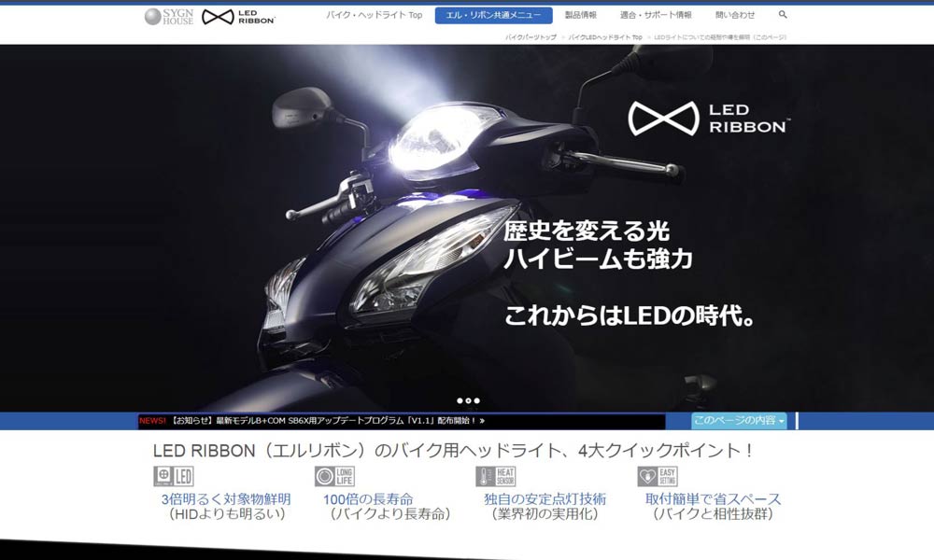
Task: Open バイク・ヘッドライト Top menu item
Action: point(375,15)
